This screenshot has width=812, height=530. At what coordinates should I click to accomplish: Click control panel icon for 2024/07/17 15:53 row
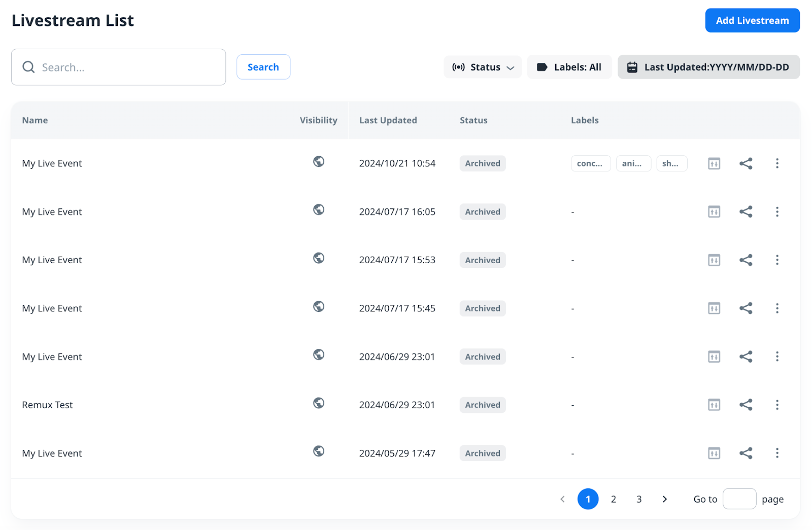[x=714, y=260]
